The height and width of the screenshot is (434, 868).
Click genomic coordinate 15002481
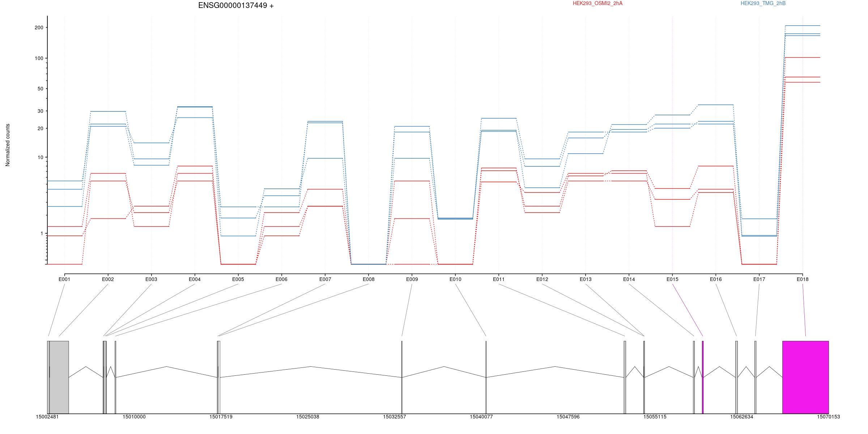(47, 417)
